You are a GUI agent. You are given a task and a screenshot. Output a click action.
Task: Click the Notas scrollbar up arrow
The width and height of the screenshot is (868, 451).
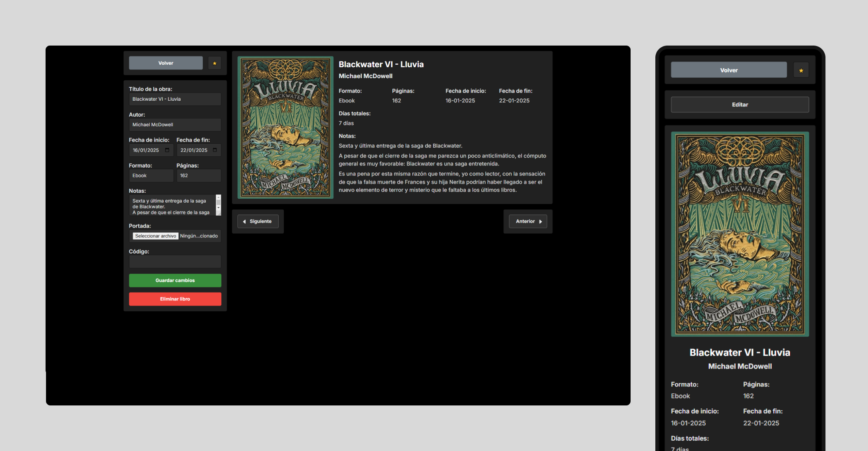pyautogui.click(x=219, y=197)
